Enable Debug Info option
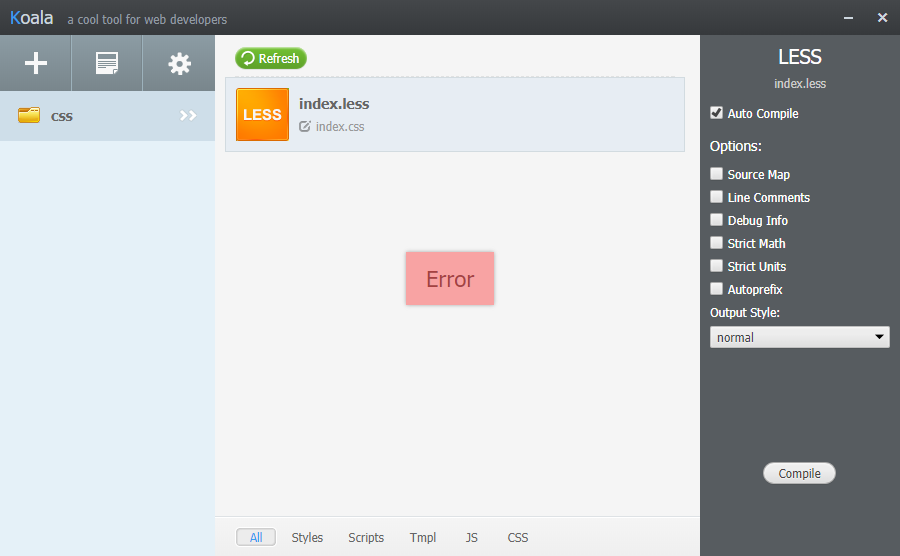The width and height of the screenshot is (900, 556). click(x=716, y=219)
